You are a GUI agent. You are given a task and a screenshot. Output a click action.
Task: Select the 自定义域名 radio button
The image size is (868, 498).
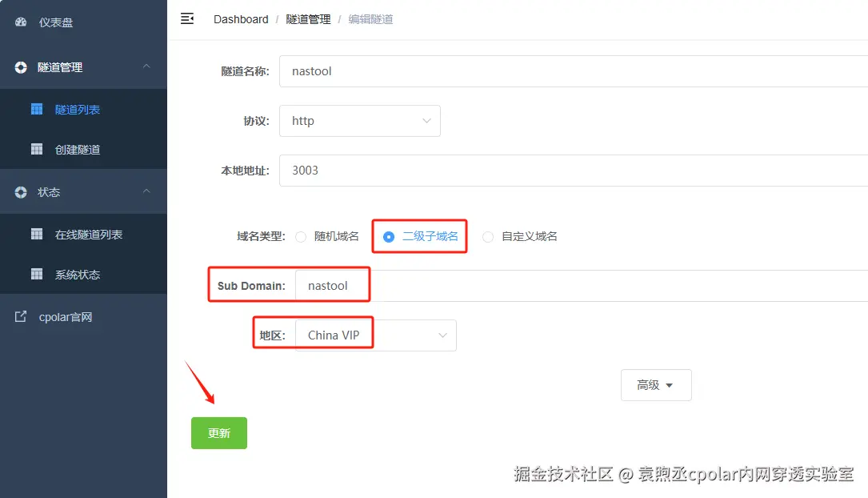(x=488, y=237)
